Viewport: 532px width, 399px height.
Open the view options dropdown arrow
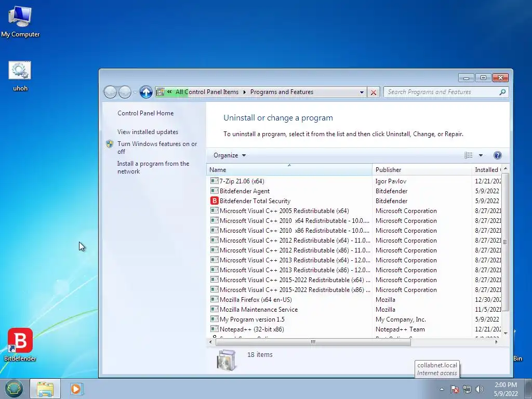click(481, 155)
